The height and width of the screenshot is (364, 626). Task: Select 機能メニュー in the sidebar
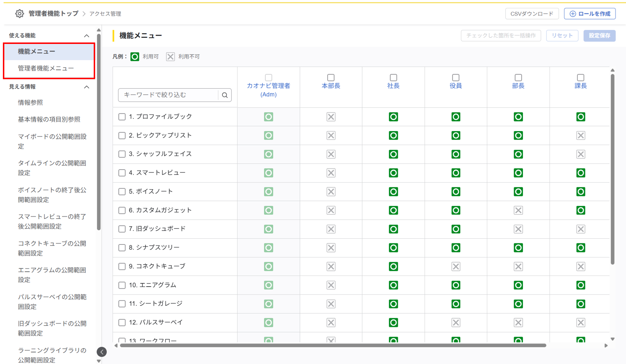pyautogui.click(x=49, y=51)
